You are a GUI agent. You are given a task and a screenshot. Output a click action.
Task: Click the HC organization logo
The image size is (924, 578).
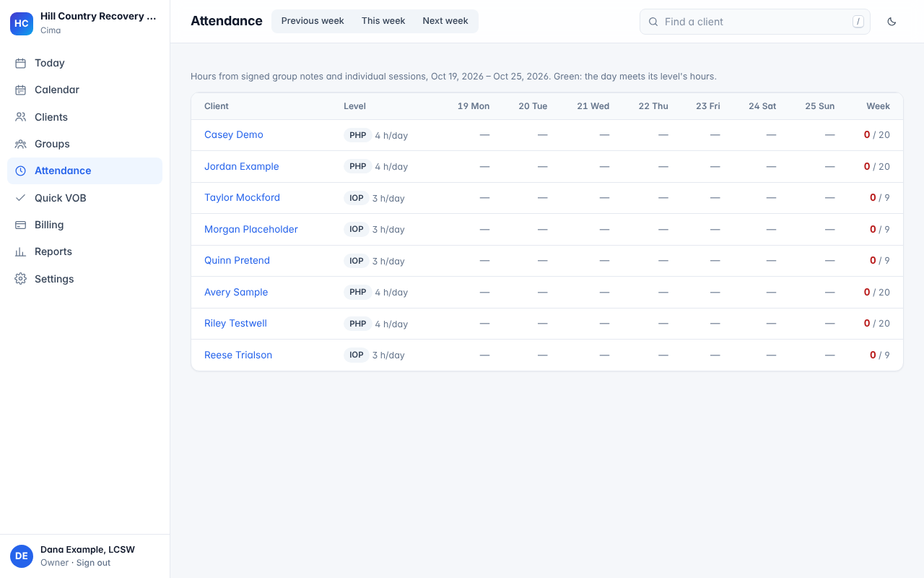(x=22, y=23)
